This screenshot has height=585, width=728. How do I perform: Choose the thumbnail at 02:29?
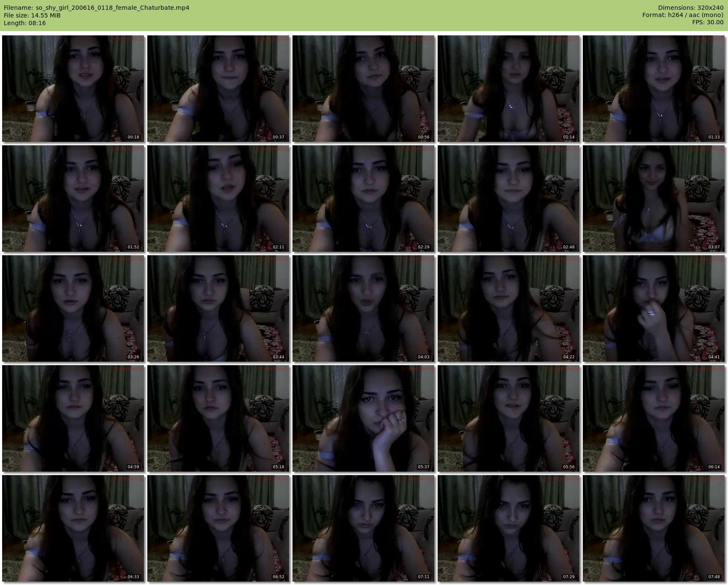point(364,199)
